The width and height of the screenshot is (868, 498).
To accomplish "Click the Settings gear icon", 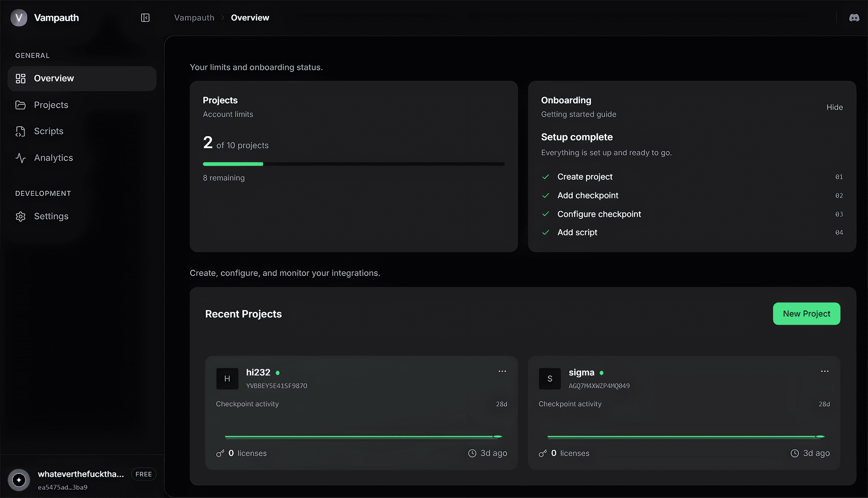I will [x=21, y=217].
